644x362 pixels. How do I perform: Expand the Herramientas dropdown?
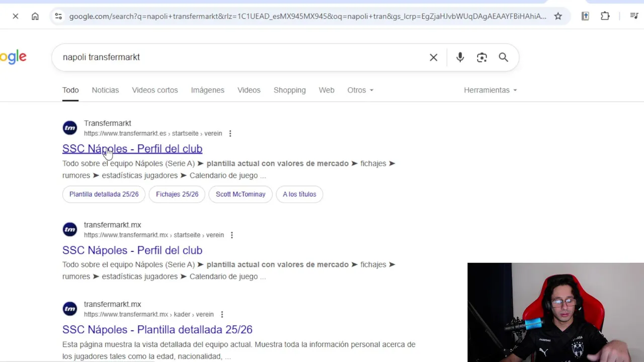pos(490,90)
